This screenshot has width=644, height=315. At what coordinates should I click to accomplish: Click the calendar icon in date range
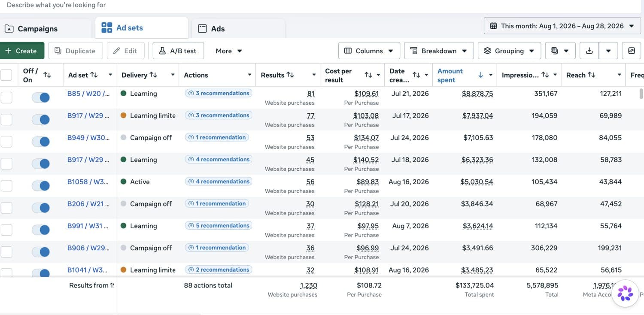click(x=494, y=26)
